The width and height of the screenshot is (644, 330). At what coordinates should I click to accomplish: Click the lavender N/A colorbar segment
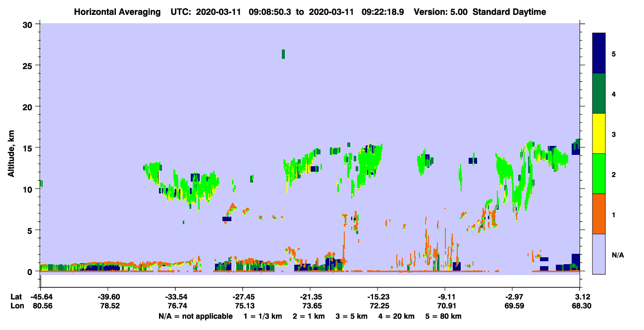point(599,254)
